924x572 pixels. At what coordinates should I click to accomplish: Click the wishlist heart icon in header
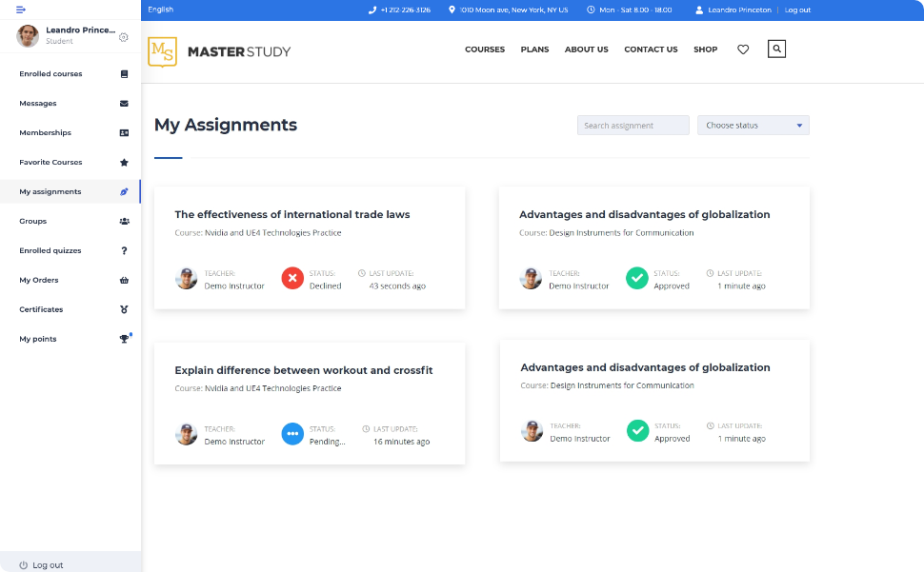tap(743, 49)
